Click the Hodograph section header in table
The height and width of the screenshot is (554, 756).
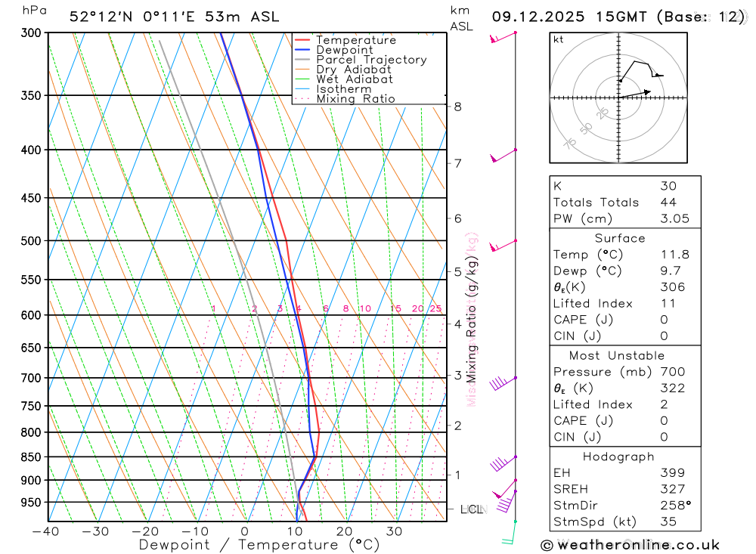point(618,457)
